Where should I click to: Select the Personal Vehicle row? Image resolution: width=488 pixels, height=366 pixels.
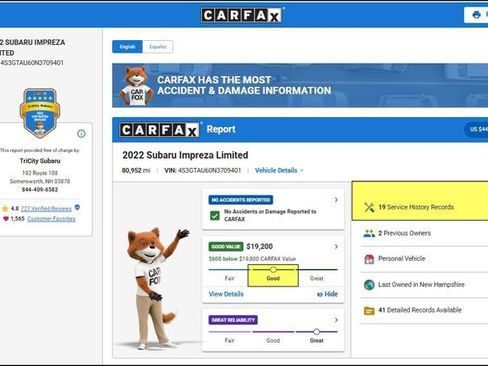coord(424,259)
